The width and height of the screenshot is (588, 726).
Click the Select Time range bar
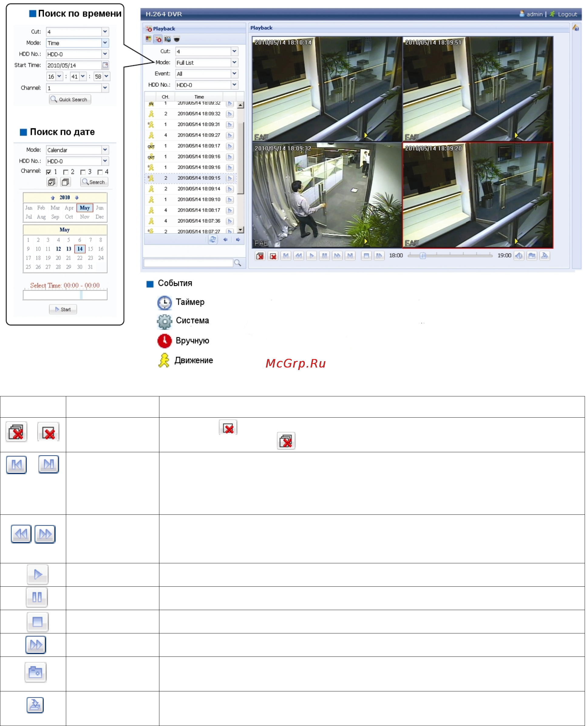click(x=65, y=296)
